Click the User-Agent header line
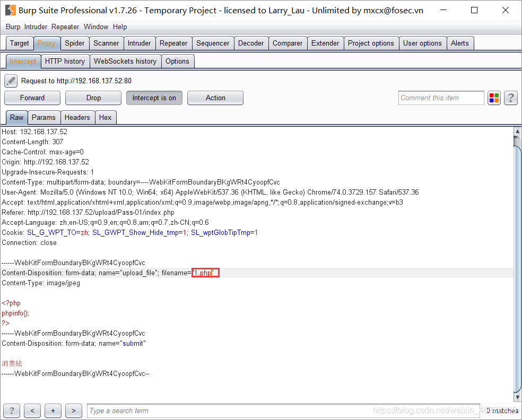The image size is (522, 420). [211, 192]
